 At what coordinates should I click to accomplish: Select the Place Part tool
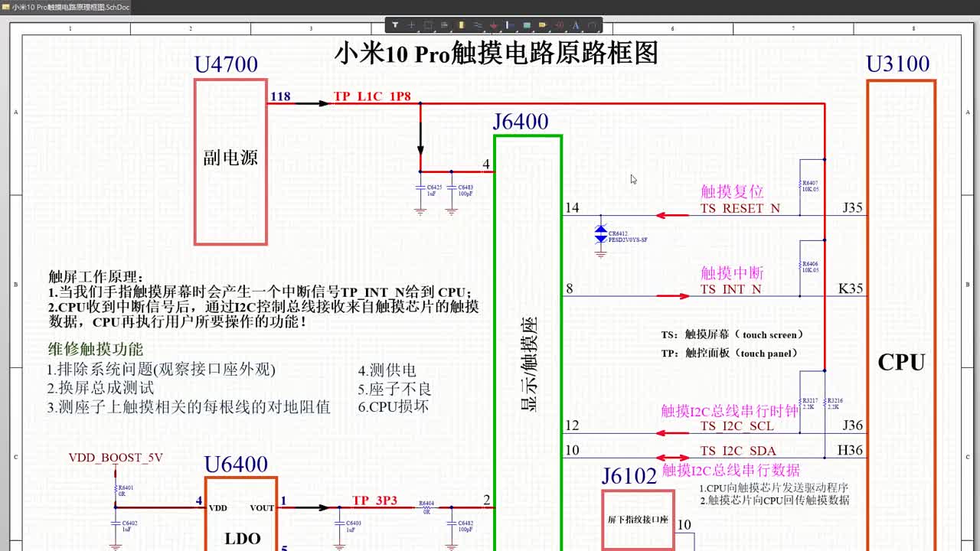(461, 25)
